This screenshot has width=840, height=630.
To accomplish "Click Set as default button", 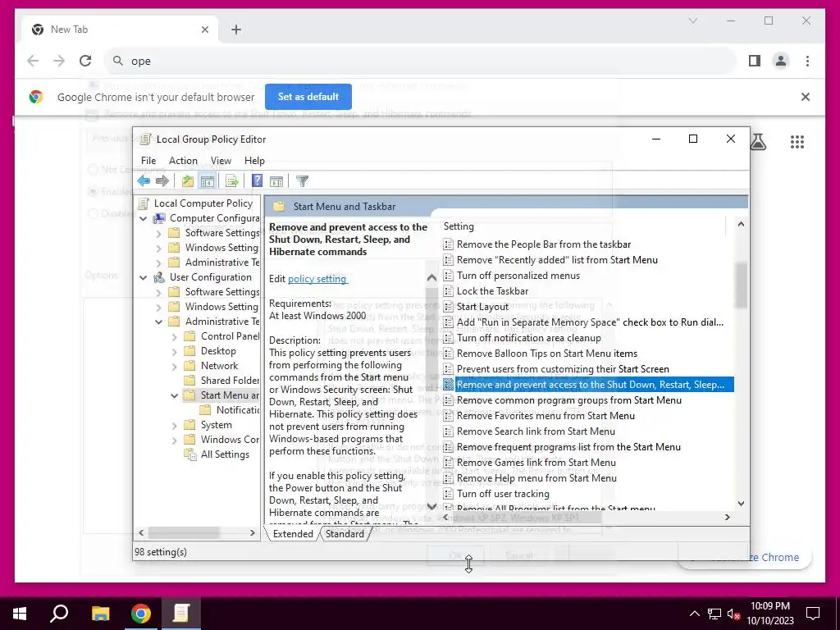I will point(308,97).
